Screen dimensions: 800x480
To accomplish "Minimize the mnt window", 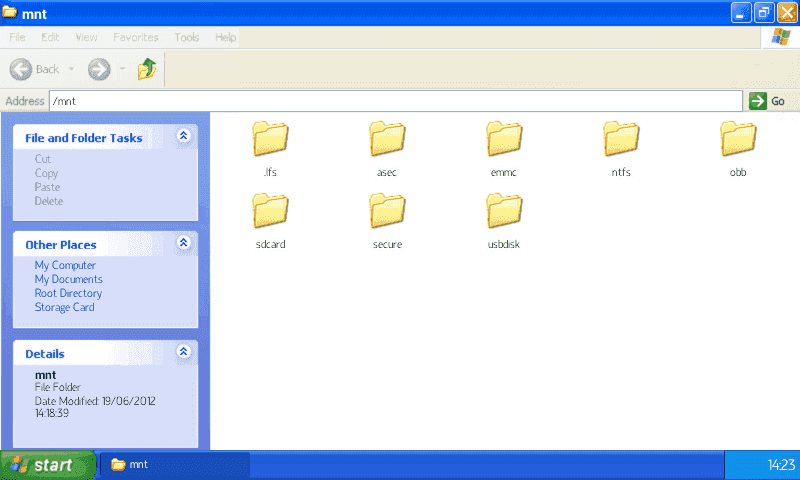I will (741, 13).
